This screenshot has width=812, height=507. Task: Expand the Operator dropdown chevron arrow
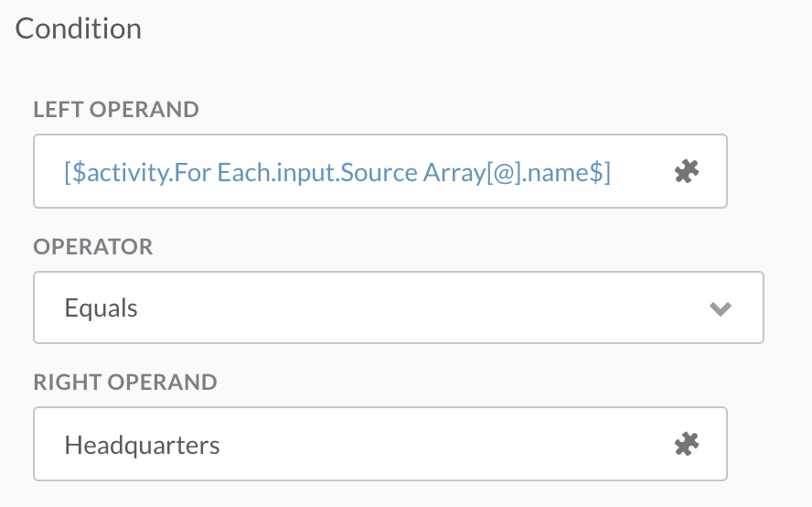(721, 308)
